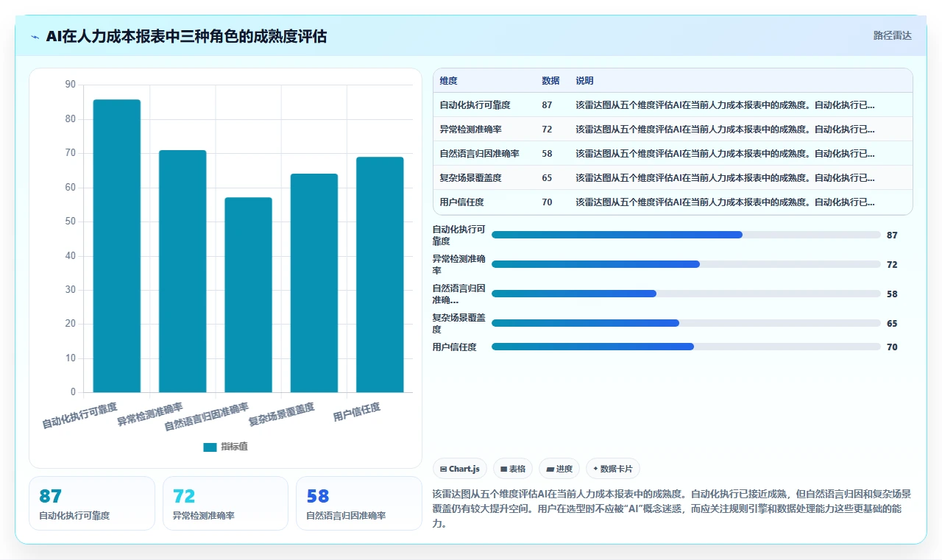Click the value 72 in the table

pyautogui.click(x=547, y=130)
